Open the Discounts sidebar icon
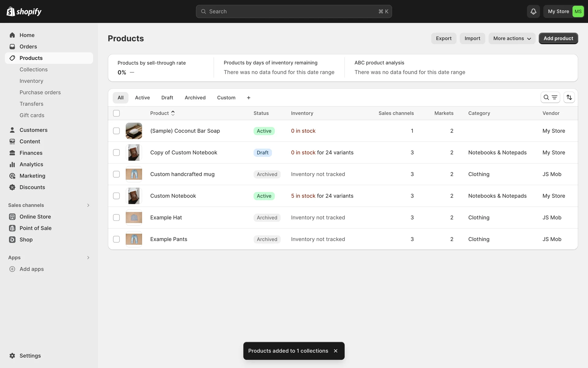 pyautogui.click(x=12, y=187)
